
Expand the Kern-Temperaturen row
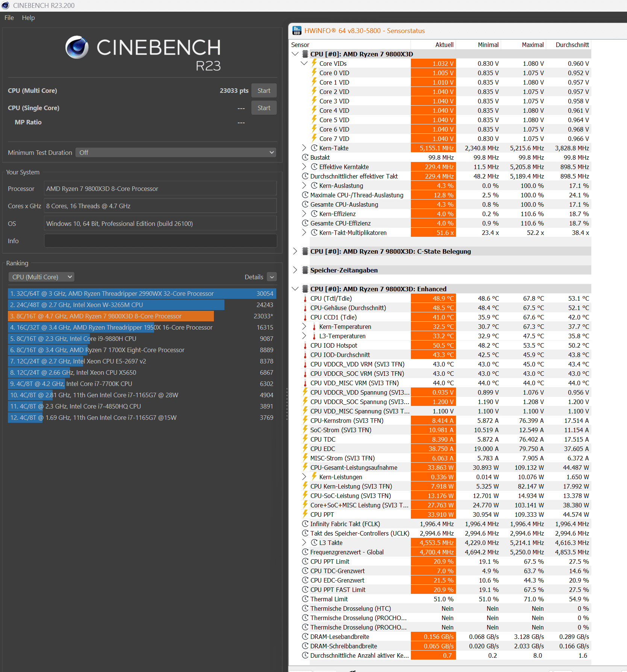pyautogui.click(x=304, y=327)
